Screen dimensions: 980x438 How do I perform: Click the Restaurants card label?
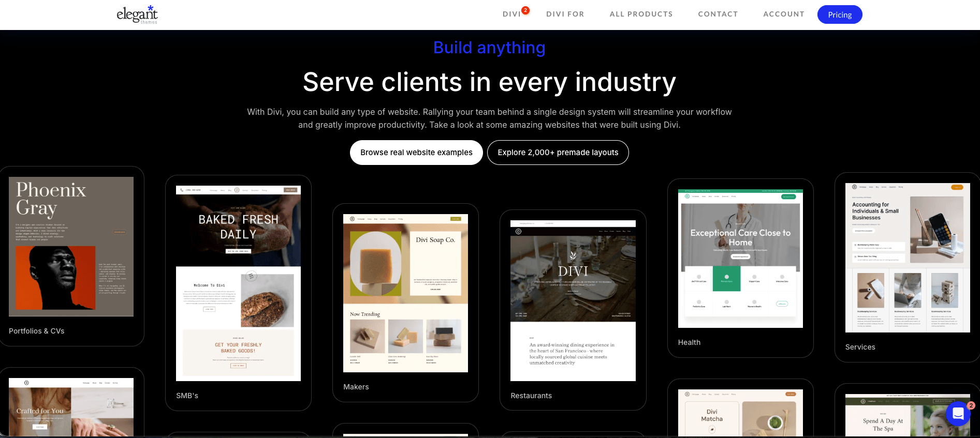[531, 396]
